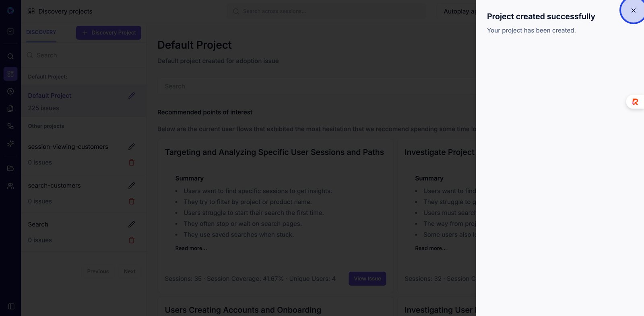This screenshot has width=644, height=316.
Task: Switch to the DISCOVERY tab
Action: tap(41, 32)
